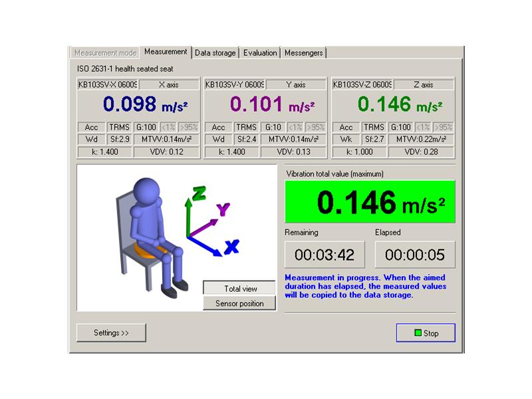Click the Total view button
Viewport: 532px width, 399px height.
239,289
